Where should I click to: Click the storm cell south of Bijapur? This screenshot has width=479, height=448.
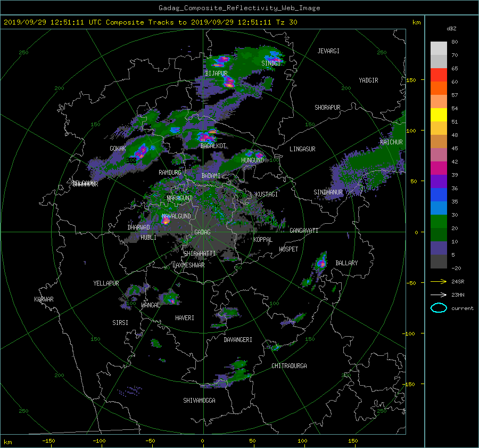click(228, 82)
